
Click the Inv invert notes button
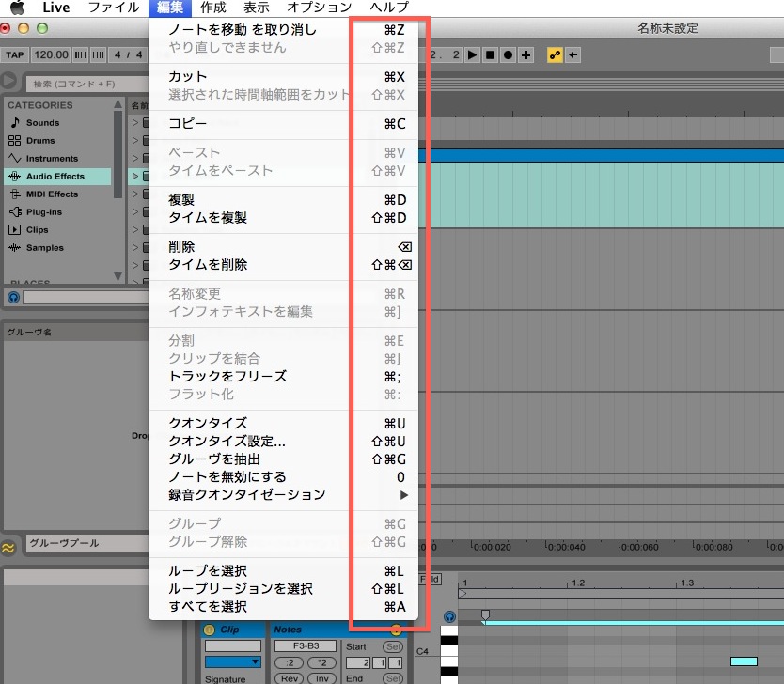point(321,678)
